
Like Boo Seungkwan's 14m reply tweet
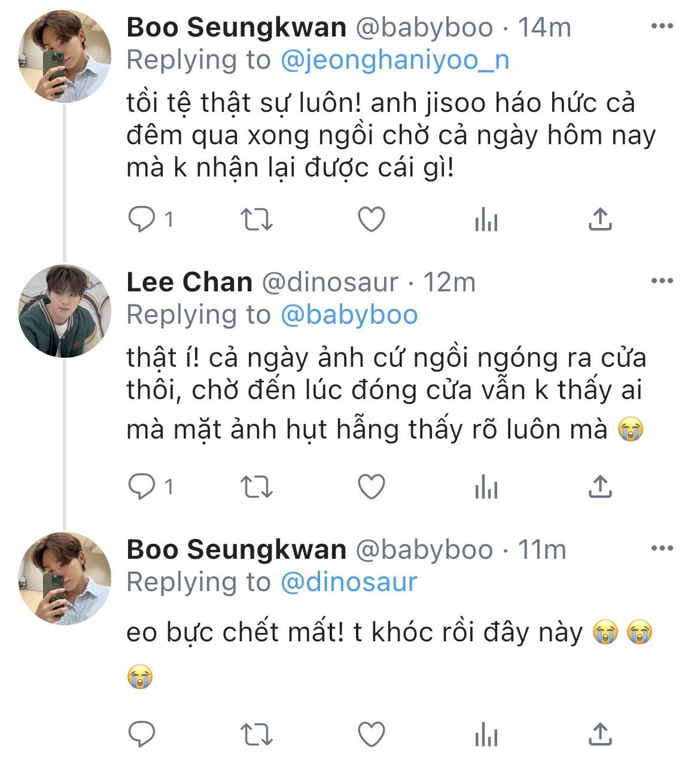point(371,220)
